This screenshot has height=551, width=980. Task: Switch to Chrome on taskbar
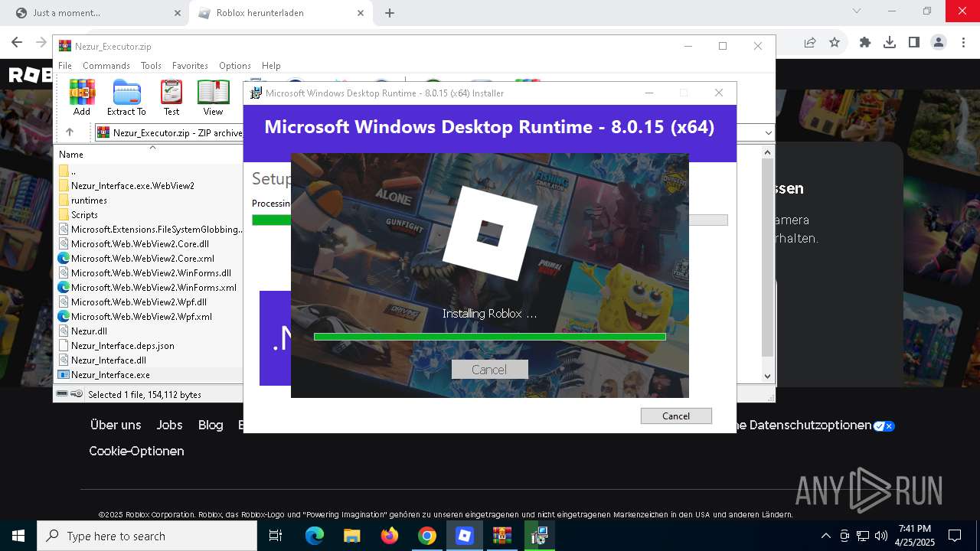point(427,536)
